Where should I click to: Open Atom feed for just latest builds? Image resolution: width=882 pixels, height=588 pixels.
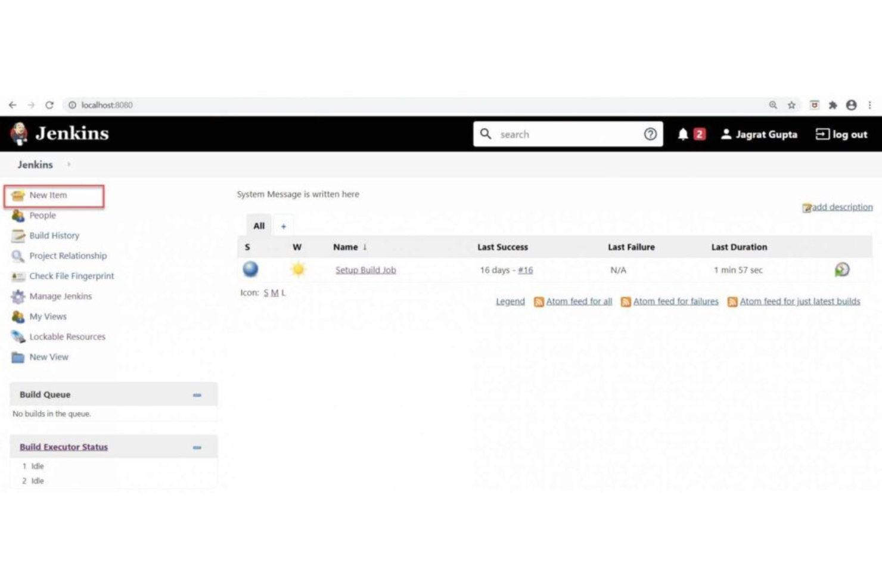point(800,301)
